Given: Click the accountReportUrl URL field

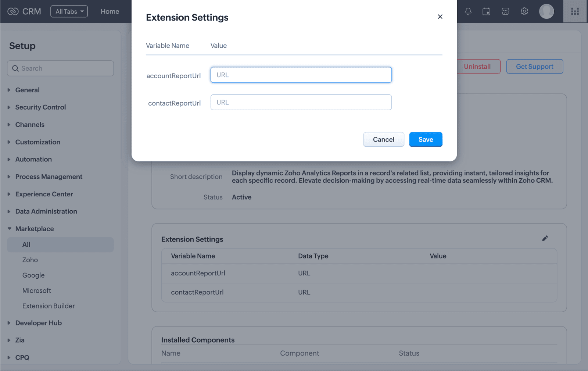Looking at the screenshot, I should (x=301, y=75).
